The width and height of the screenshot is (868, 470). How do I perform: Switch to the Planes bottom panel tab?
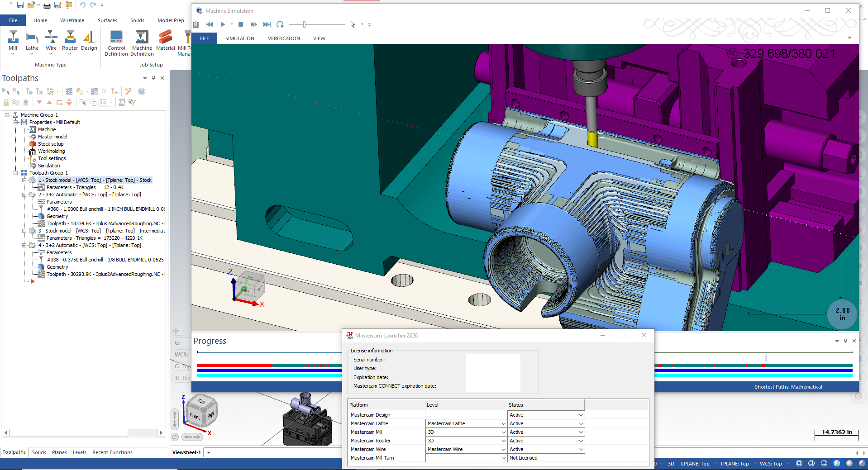59,452
